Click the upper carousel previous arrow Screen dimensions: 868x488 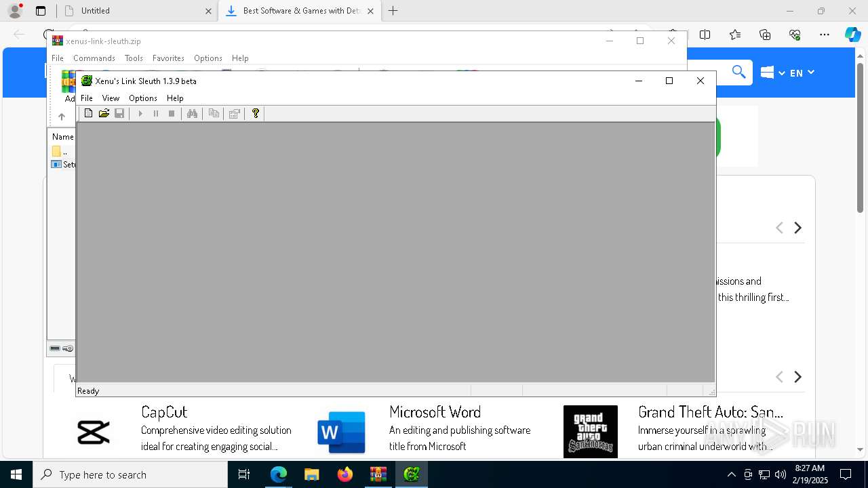tap(779, 228)
